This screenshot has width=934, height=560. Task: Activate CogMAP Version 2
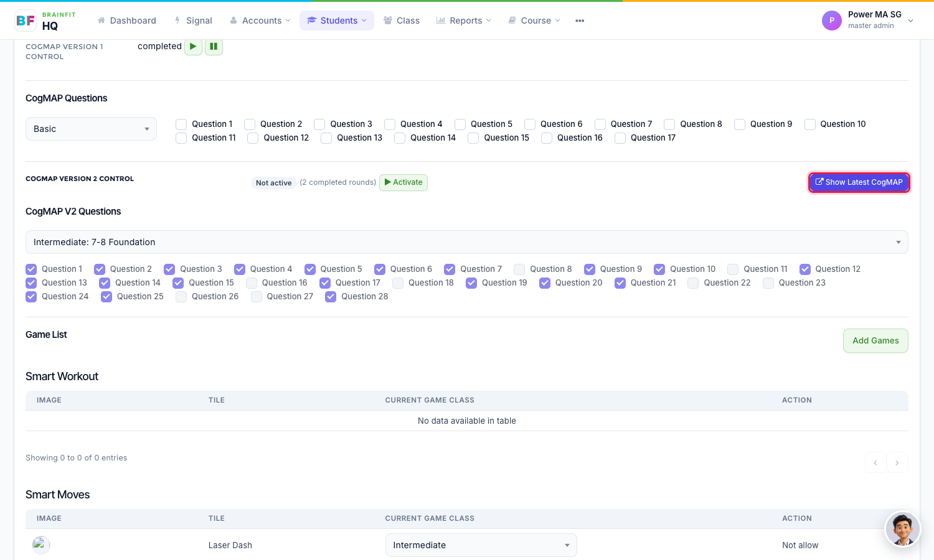point(403,182)
